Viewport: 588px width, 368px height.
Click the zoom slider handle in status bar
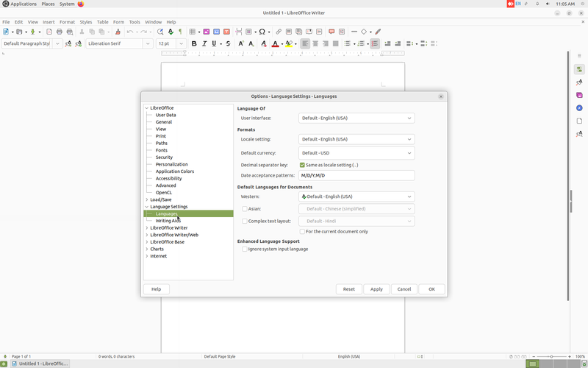pos(551,356)
